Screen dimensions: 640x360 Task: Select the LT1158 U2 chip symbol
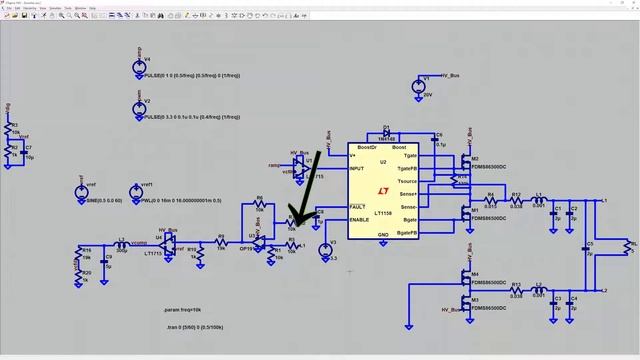click(383, 191)
